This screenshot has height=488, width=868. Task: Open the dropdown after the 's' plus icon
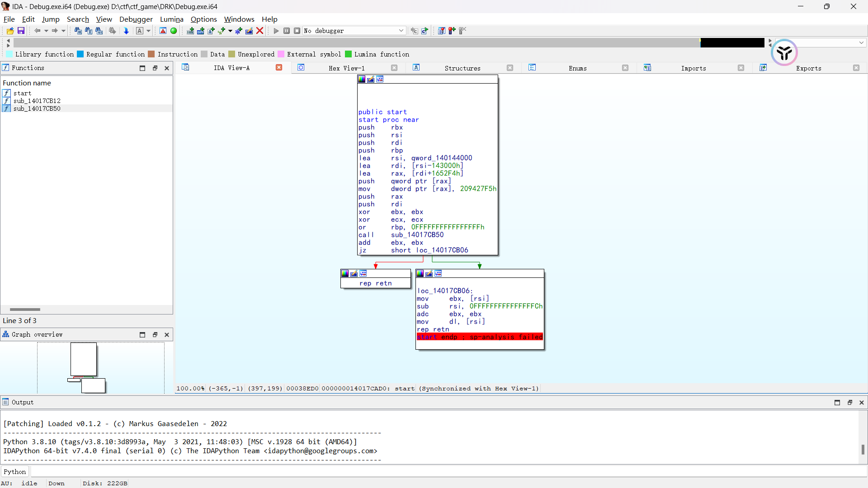pos(230,31)
